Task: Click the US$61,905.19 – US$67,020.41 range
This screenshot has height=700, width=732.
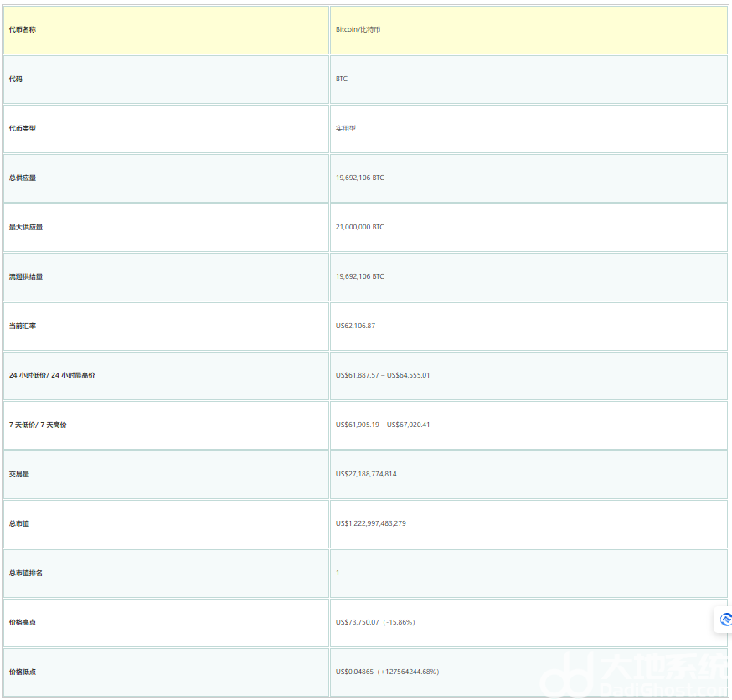Action: (x=383, y=425)
